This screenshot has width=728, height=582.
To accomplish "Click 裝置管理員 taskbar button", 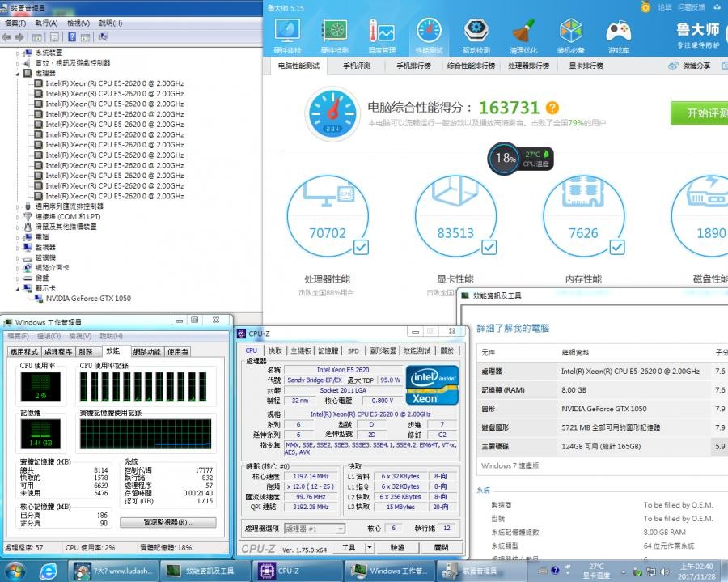I will 481,571.
